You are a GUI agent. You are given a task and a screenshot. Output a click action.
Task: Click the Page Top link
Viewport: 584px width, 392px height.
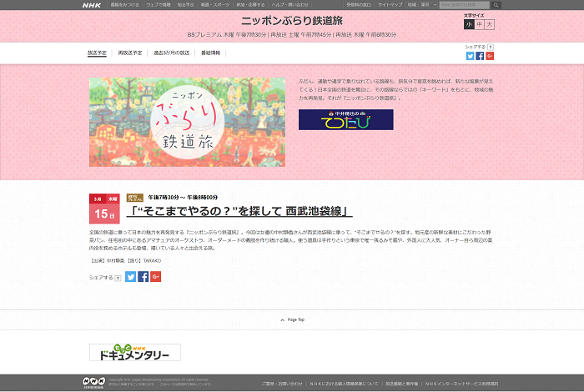coord(295,319)
